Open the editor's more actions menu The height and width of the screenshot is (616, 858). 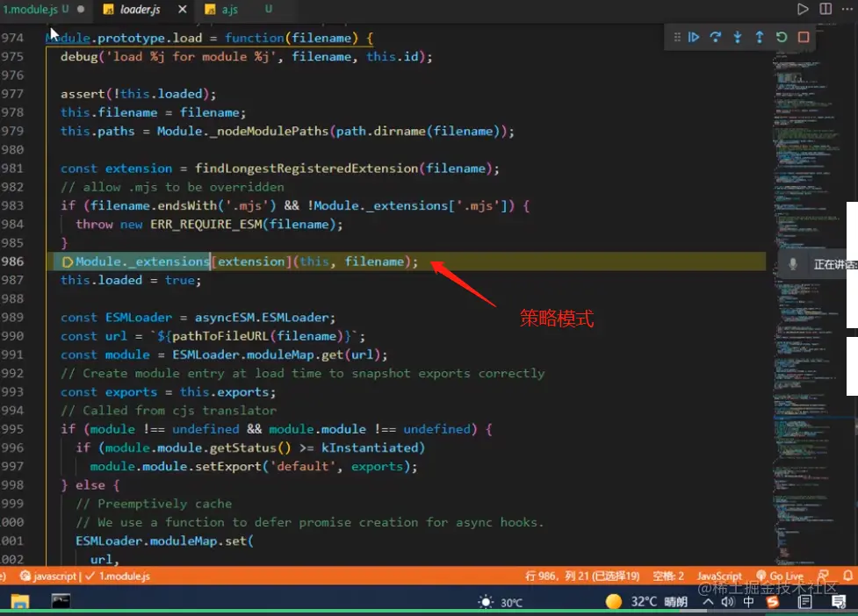847,9
